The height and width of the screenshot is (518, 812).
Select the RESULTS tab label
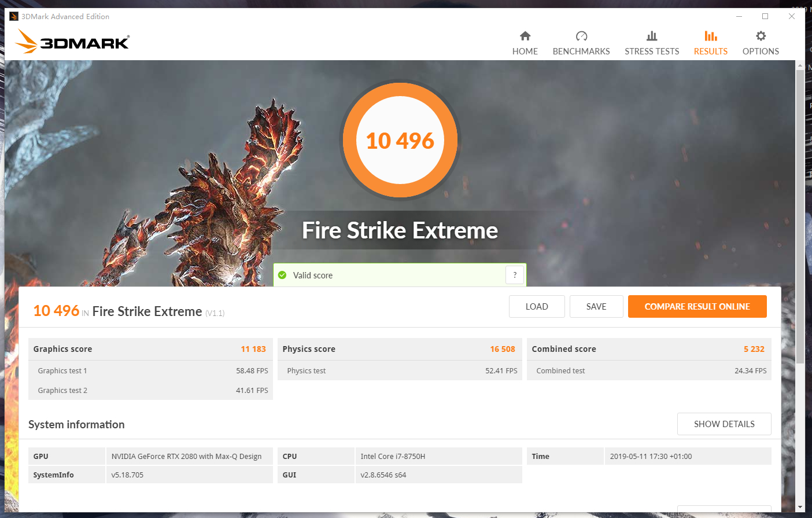click(x=711, y=52)
